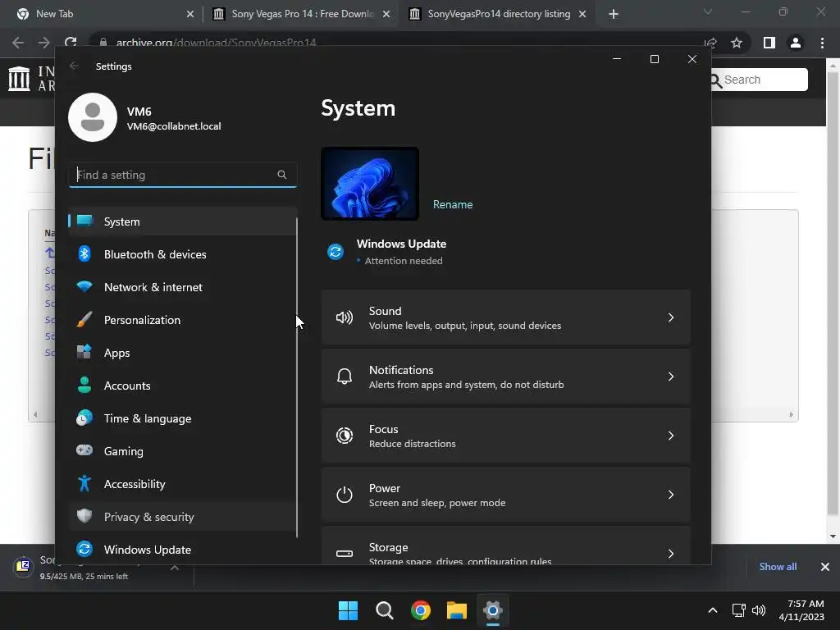The image size is (840, 630).
Task: Click the Find a setting search box
Action: pyautogui.click(x=183, y=175)
